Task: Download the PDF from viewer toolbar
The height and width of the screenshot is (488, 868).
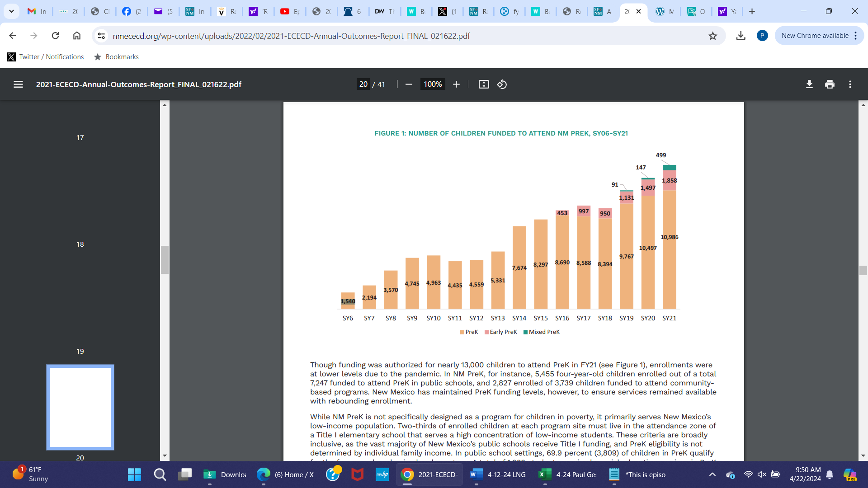Action: 809,84
